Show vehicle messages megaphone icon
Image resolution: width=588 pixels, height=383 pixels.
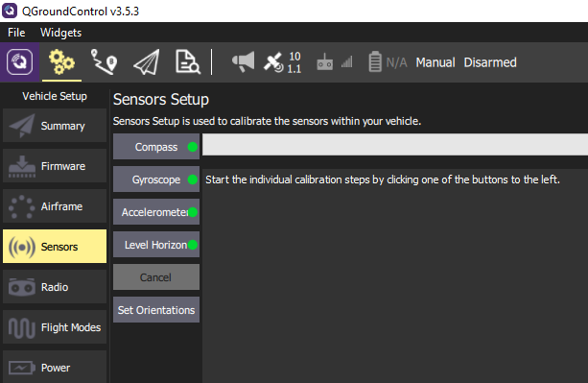click(x=243, y=61)
